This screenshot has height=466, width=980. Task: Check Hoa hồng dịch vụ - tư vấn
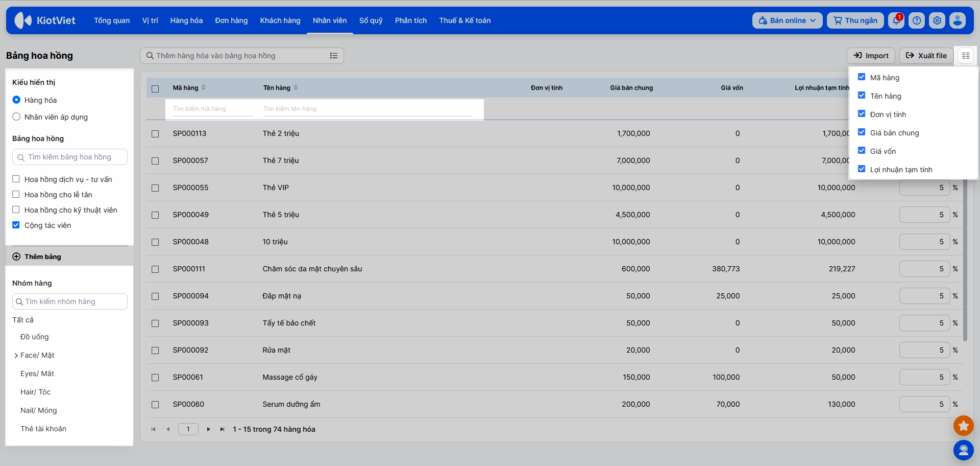(x=16, y=179)
